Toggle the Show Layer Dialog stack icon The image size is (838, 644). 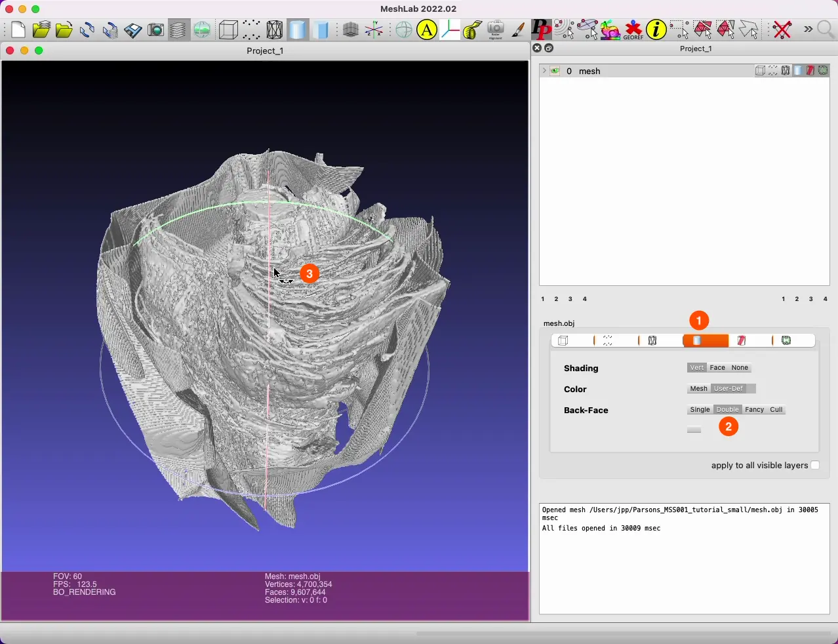click(x=178, y=30)
